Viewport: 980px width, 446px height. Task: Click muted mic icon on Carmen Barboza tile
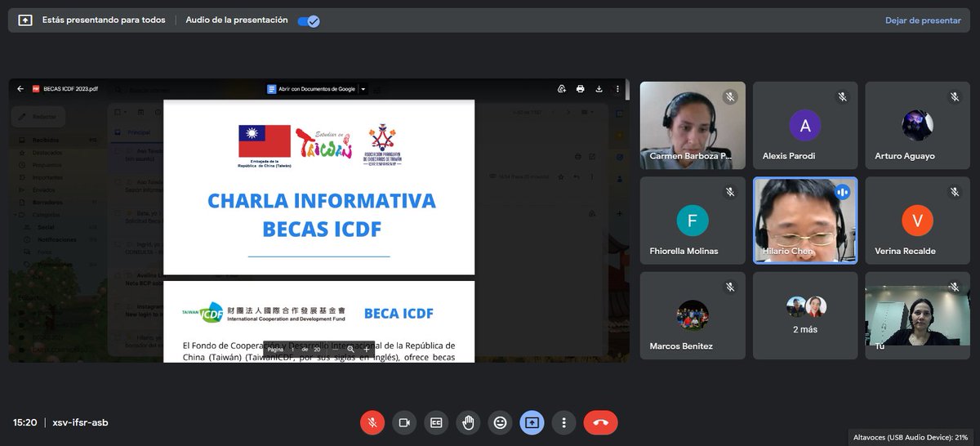(x=730, y=97)
